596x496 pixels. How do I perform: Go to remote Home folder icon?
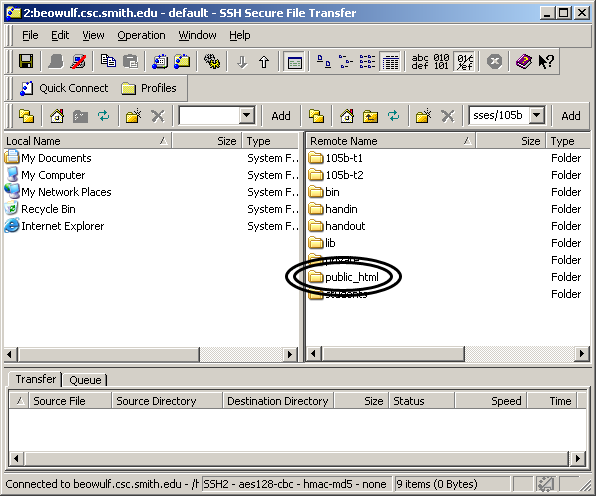click(x=347, y=116)
